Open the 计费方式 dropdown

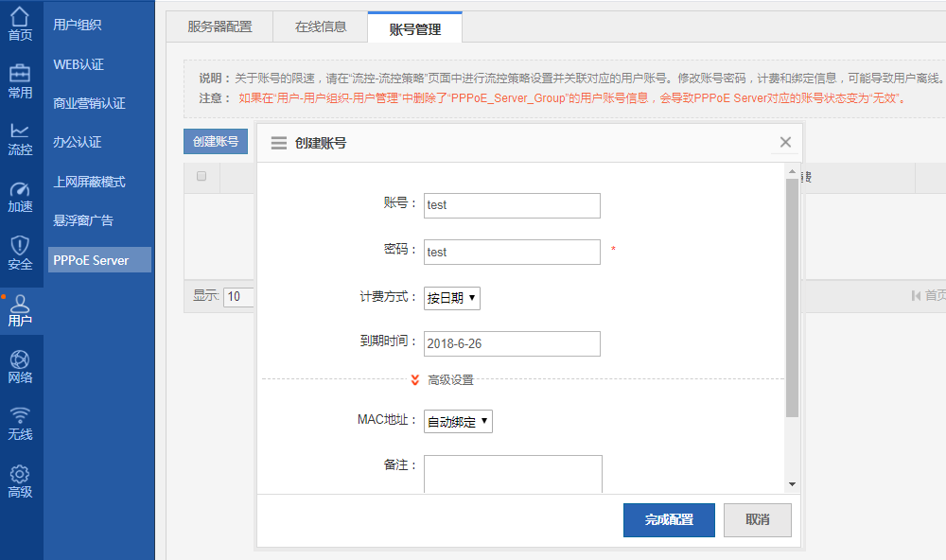coord(452,298)
